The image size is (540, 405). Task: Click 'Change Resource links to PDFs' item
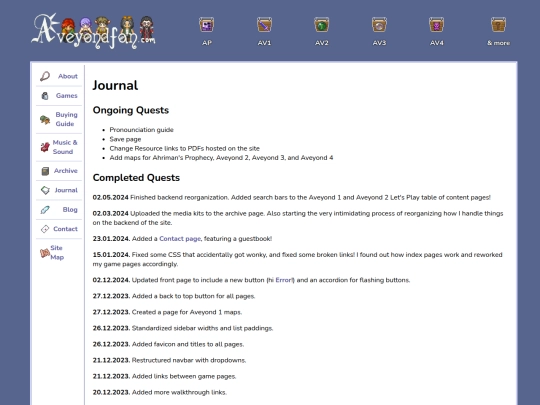185,148
